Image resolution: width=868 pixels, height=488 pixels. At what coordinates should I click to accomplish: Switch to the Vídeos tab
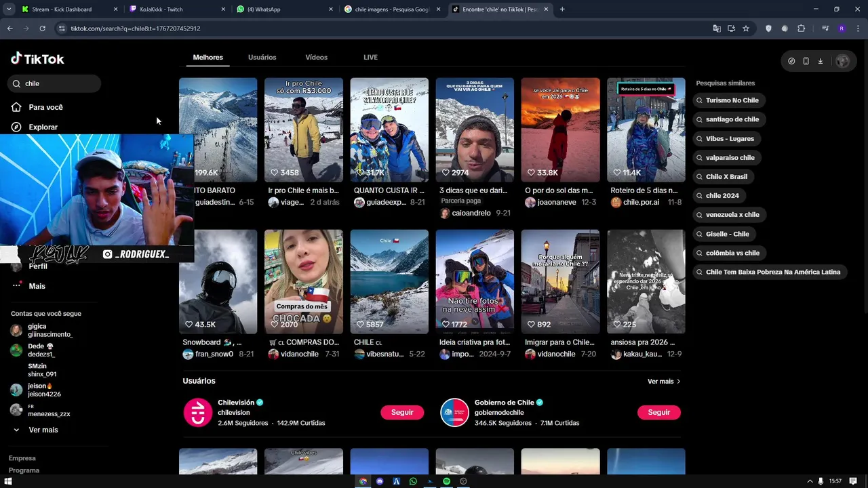[316, 58]
